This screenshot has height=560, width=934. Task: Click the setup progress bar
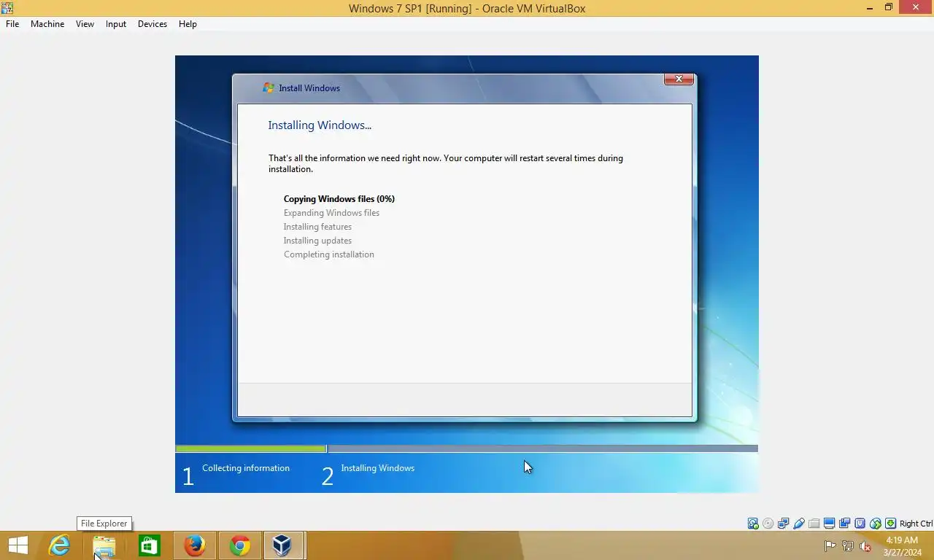pyautogui.click(x=466, y=448)
